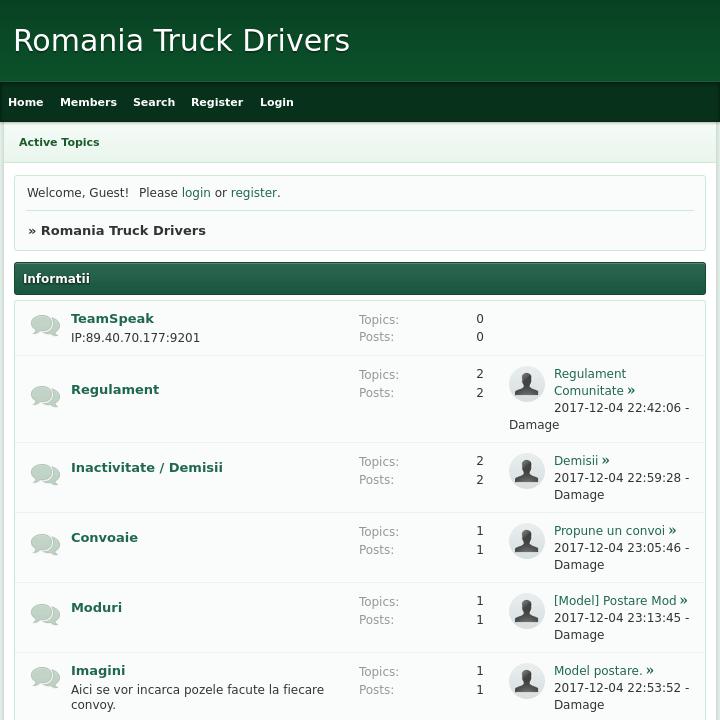Select the Active Topics tab
The image size is (720, 720).
pos(59,142)
